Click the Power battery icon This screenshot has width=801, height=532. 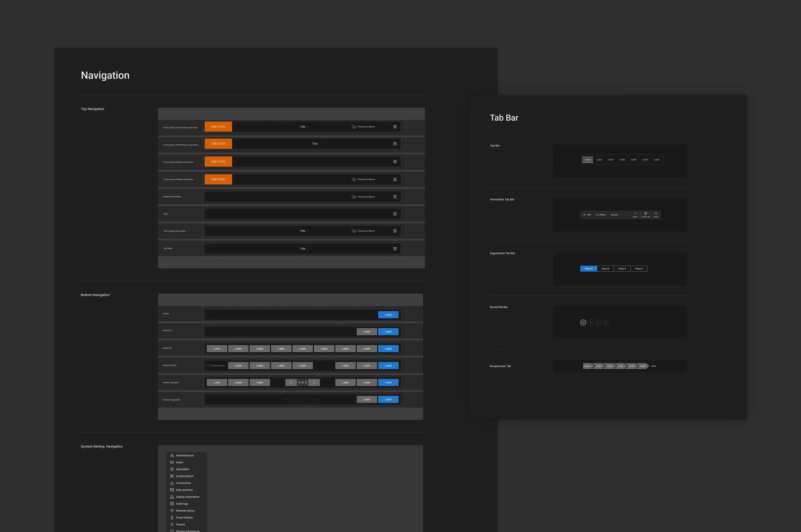(172, 517)
